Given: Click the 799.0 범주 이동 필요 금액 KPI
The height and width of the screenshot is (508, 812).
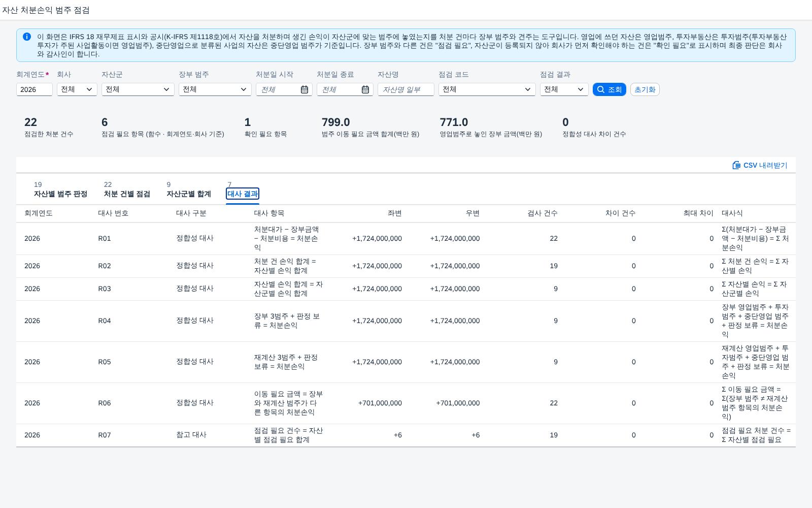Looking at the screenshot, I should coord(370,128).
